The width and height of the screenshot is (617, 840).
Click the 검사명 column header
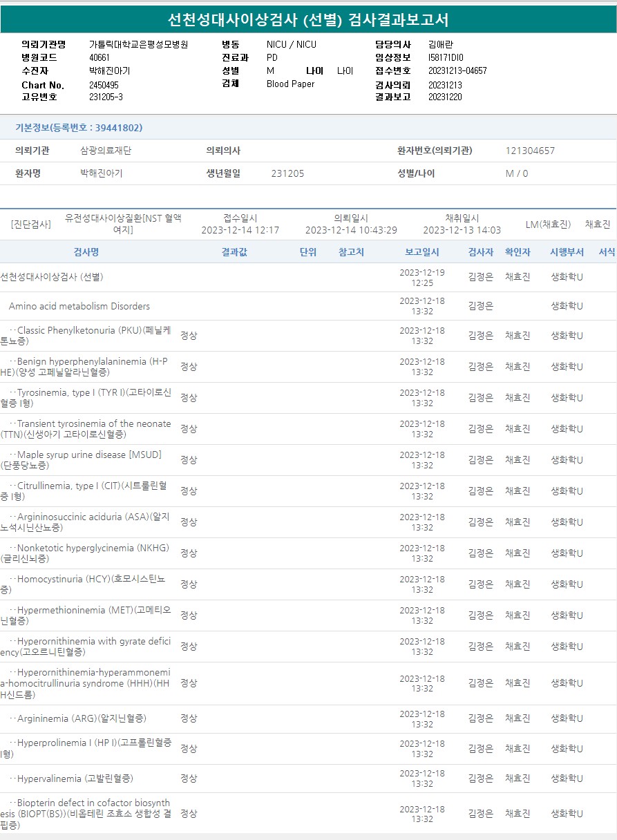click(86, 252)
